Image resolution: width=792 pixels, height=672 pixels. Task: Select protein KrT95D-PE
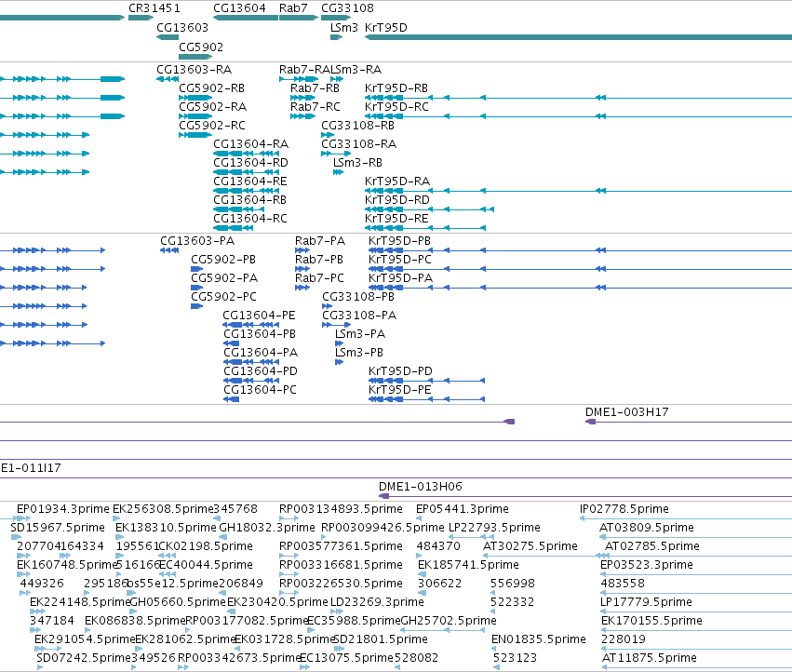pos(400,390)
